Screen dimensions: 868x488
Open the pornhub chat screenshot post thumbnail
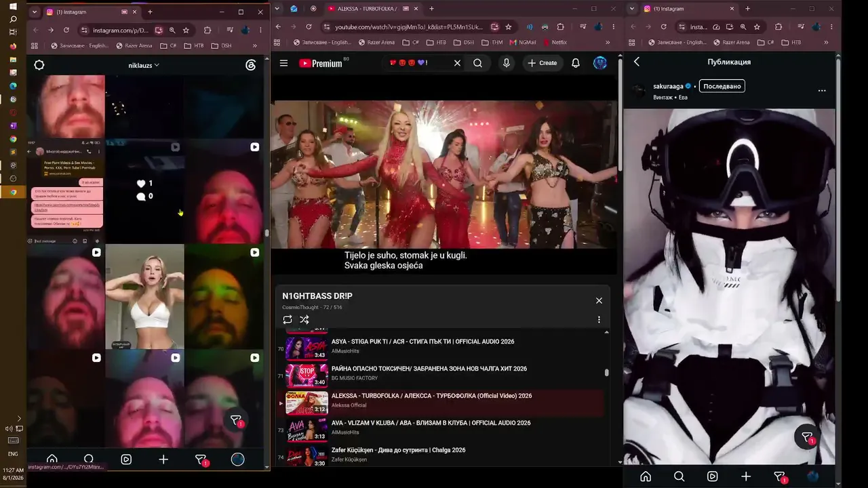click(x=66, y=191)
